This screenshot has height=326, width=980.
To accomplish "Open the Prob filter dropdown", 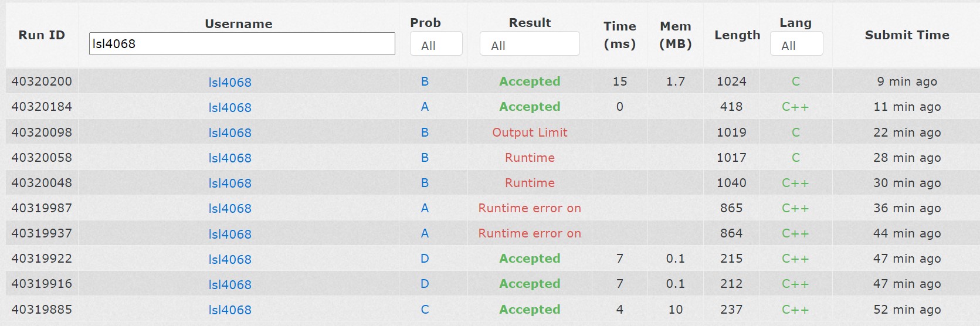I will (436, 45).
